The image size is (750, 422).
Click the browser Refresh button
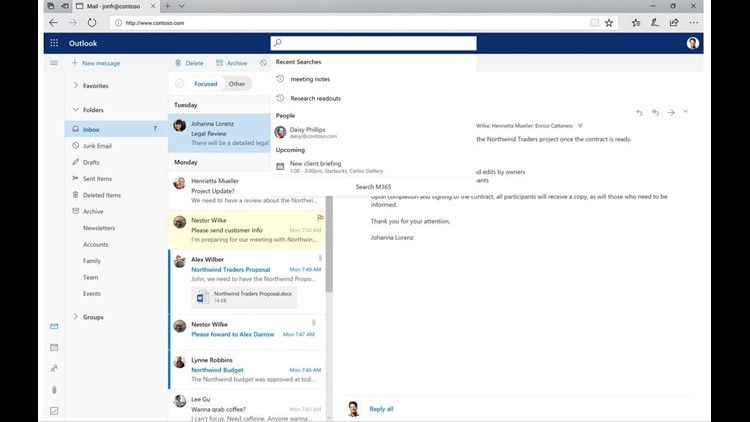[x=92, y=22]
